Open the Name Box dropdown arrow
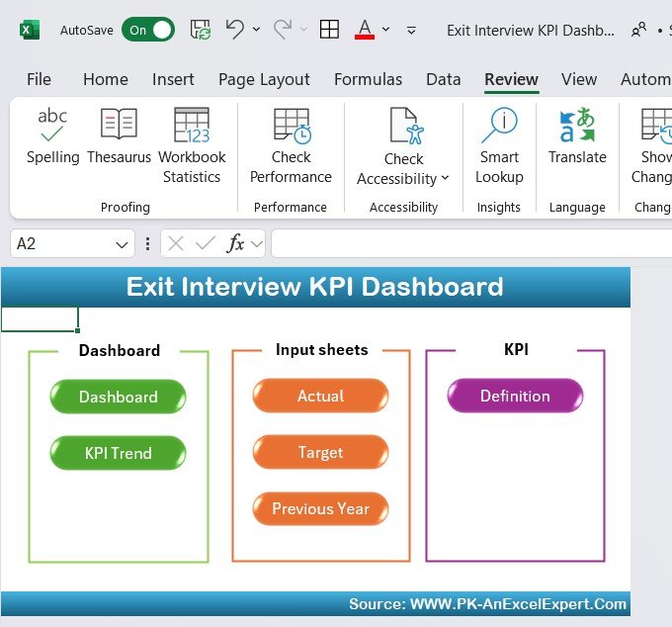This screenshot has width=672, height=627. click(123, 243)
